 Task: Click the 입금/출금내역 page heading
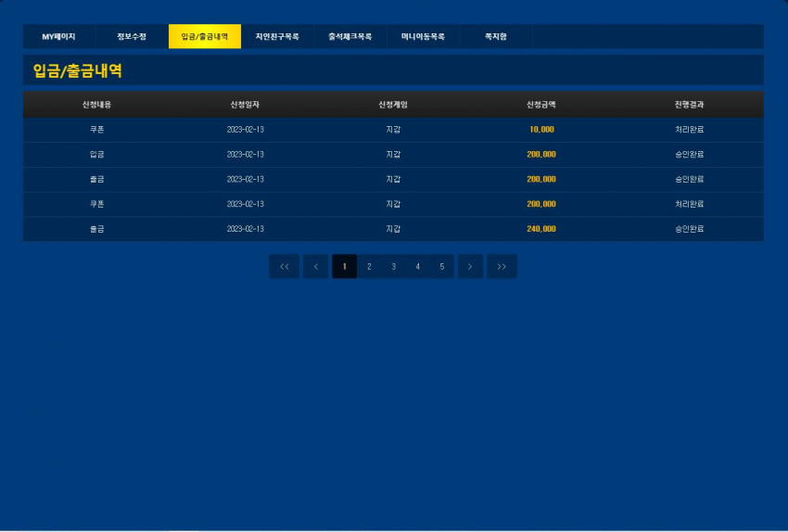[77, 70]
